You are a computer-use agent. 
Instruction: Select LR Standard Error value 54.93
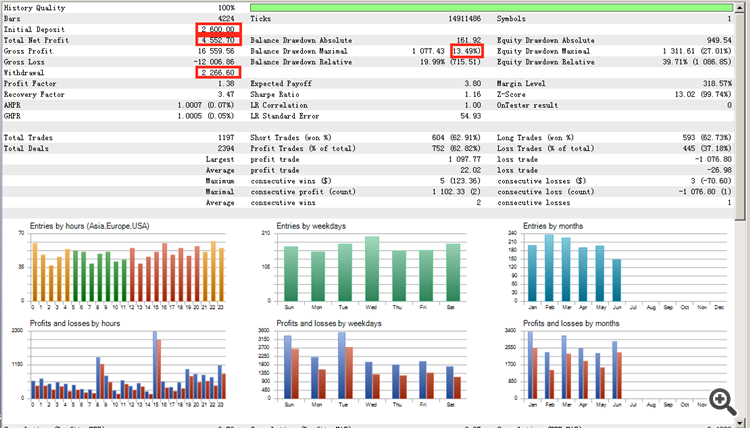click(471, 116)
